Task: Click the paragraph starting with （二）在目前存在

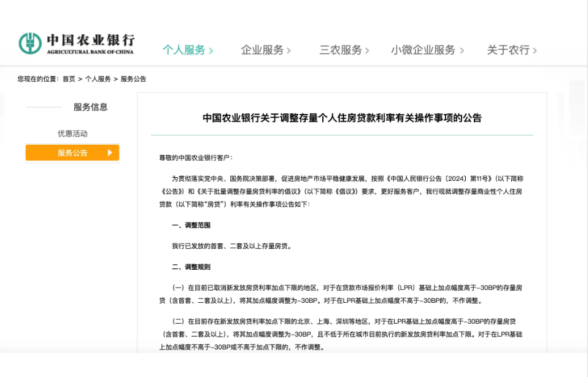Action: click(x=341, y=334)
